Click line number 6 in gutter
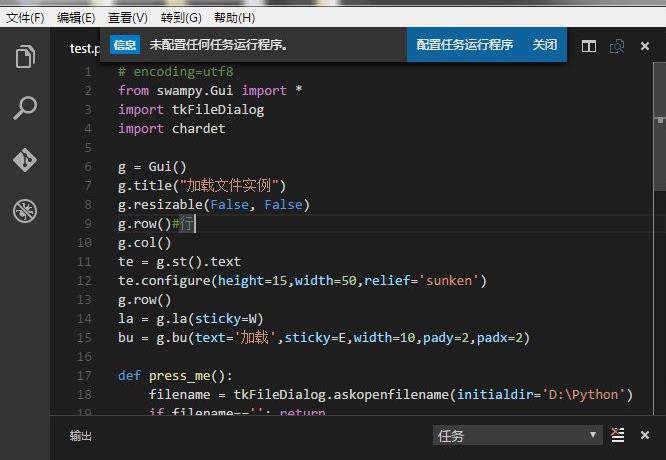This screenshot has width=666, height=460. click(87, 167)
